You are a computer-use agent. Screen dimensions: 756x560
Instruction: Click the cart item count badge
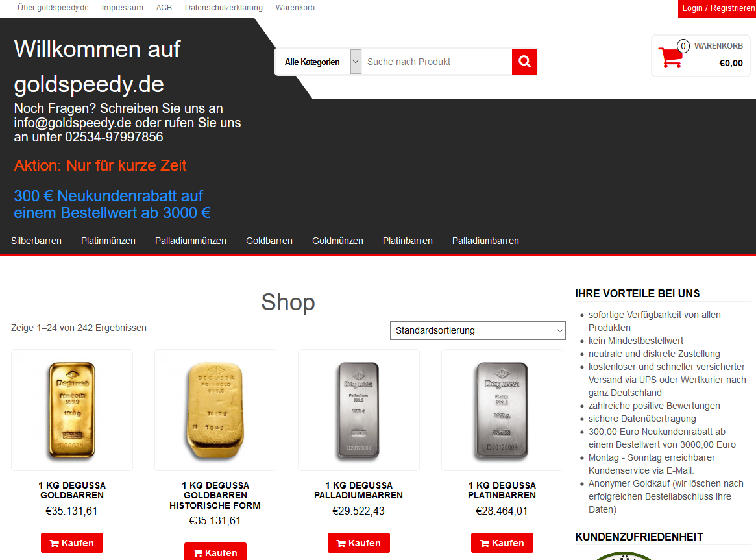click(683, 46)
